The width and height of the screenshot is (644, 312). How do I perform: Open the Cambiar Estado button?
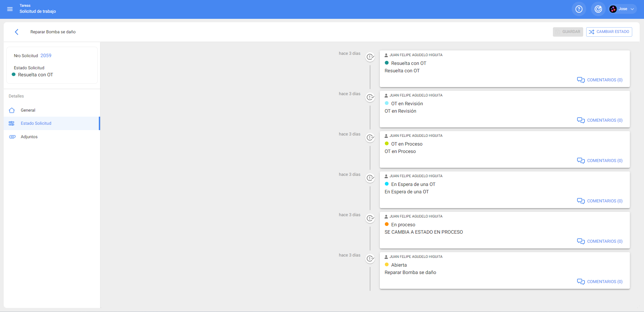point(609,32)
